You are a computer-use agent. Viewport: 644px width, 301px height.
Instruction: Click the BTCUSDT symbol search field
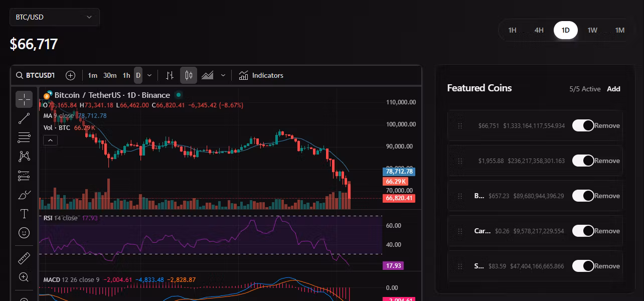point(36,75)
